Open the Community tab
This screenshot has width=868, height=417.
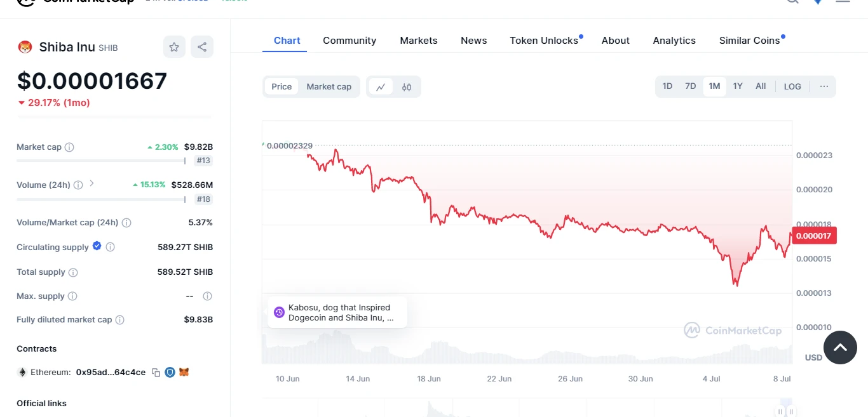pos(349,41)
